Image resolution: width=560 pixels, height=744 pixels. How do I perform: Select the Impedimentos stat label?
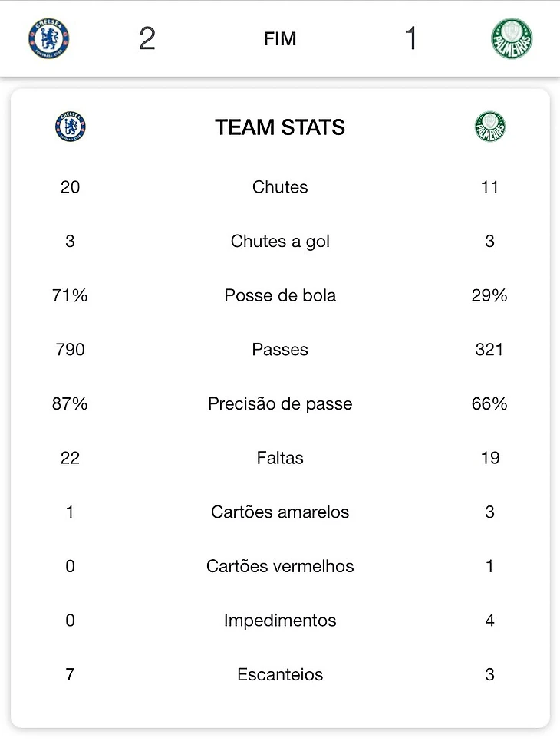[280, 621]
